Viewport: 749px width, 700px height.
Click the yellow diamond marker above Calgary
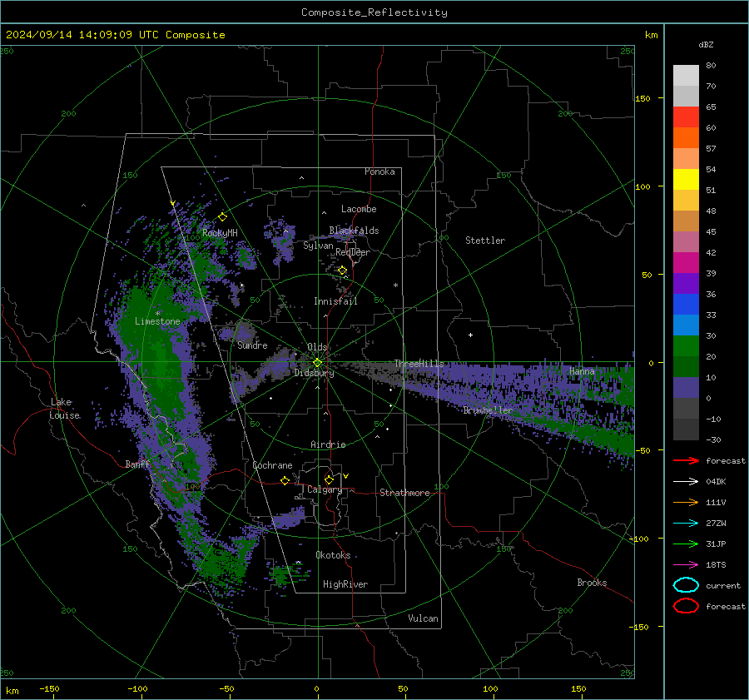[x=329, y=479]
